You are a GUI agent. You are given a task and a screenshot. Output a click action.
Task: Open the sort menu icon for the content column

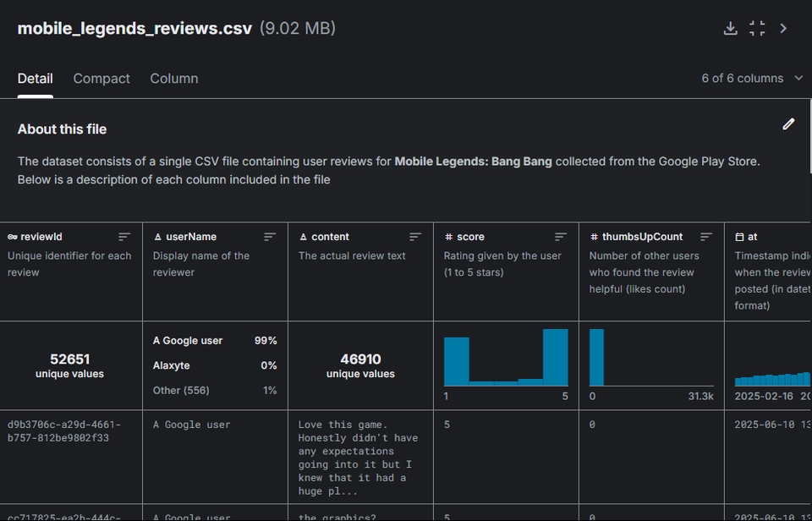point(415,237)
